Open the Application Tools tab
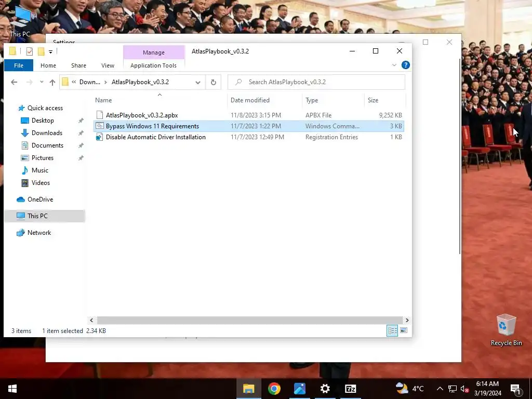532x399 pixels. tap(153, 65)
